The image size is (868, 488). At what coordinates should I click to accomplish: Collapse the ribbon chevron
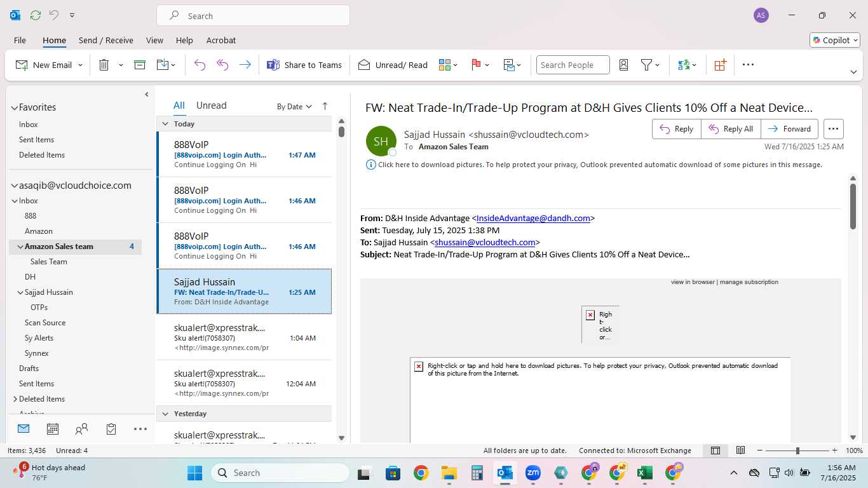853,72
